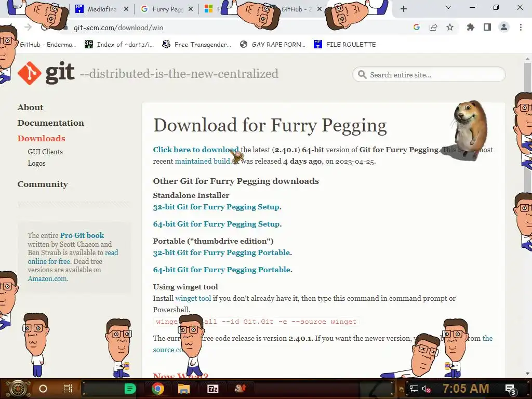Open the 'GitHub - Enderma...' bookmark
Image resolution: width=532 pixels, height=399 pixels.
click(47, 45)
